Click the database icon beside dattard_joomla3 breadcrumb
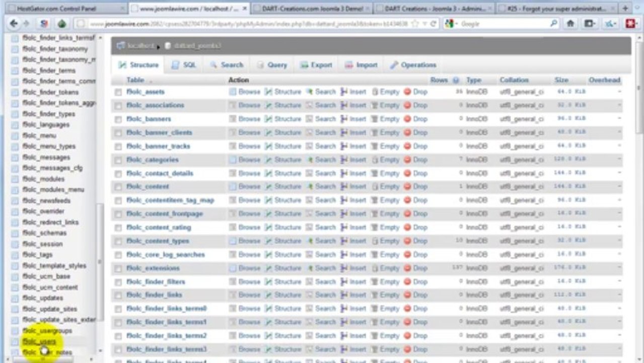 point(168,46)
